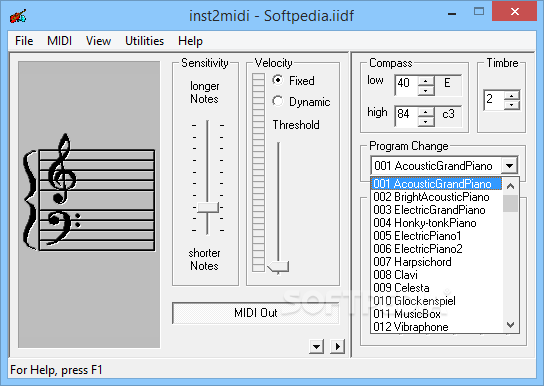
Task: Decrease the Compass low value
Action: pyautogui.click(x=426, y=90)
